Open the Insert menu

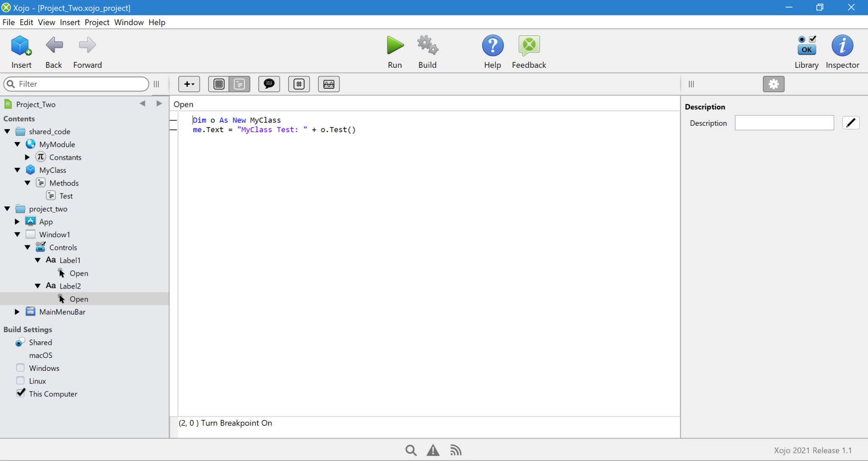click(x=70, y=22)
